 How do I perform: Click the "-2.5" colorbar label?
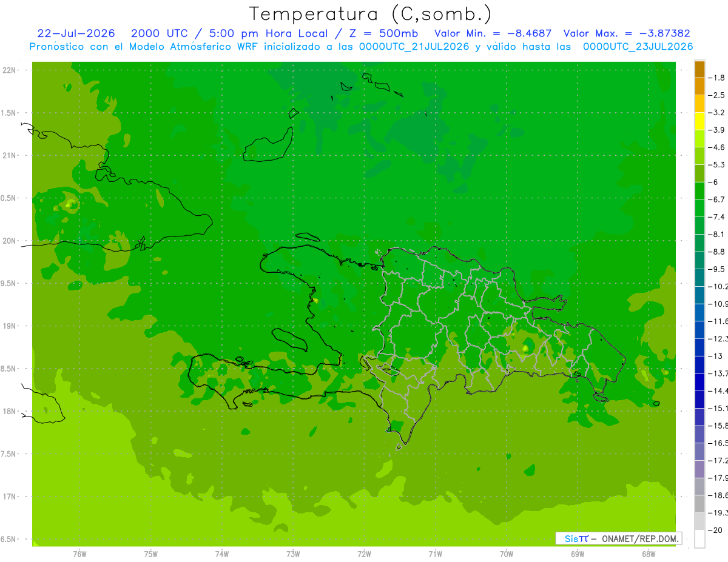pyautogui.click(x=716, y=95)
